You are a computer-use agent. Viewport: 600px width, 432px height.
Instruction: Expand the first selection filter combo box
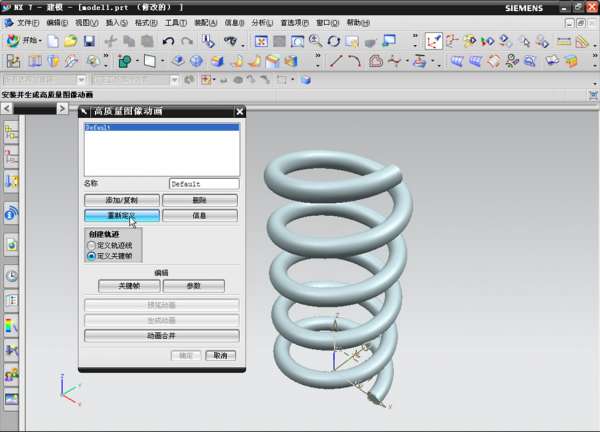80,80
